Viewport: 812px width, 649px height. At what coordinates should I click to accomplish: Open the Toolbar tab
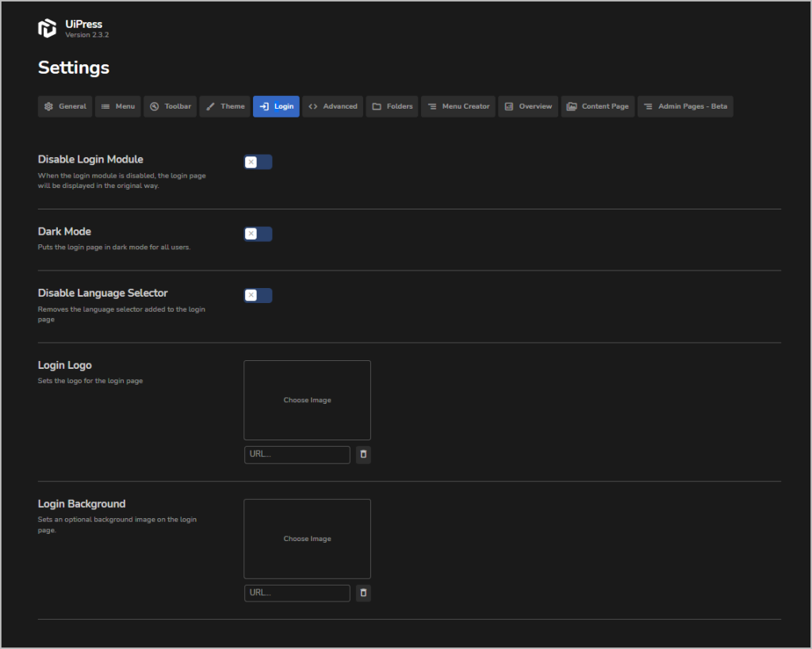click(x=170, y=106)
